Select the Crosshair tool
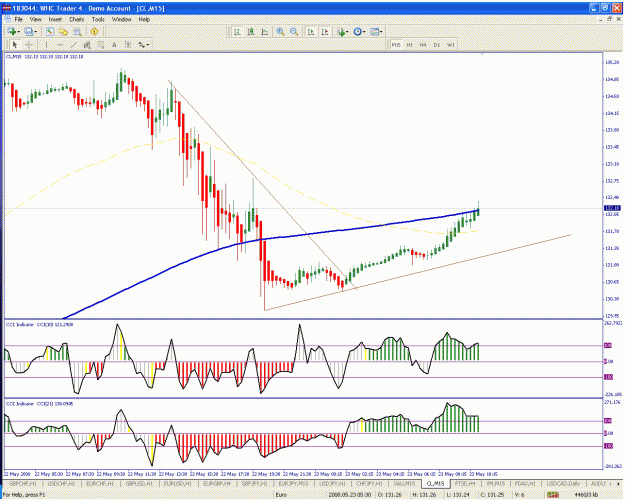The width and height of the screenshot is (625, 501). pyautogui.click(x=29, y=45)
